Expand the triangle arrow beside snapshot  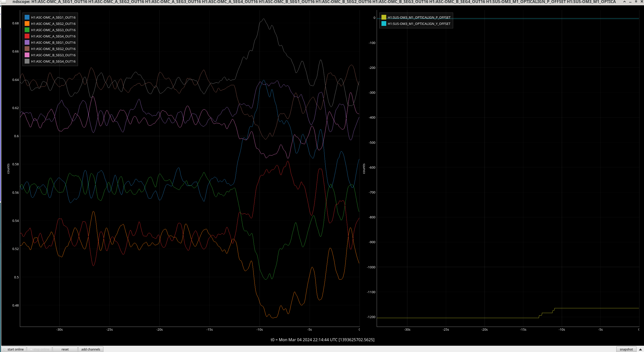click(x=640, y=349)
